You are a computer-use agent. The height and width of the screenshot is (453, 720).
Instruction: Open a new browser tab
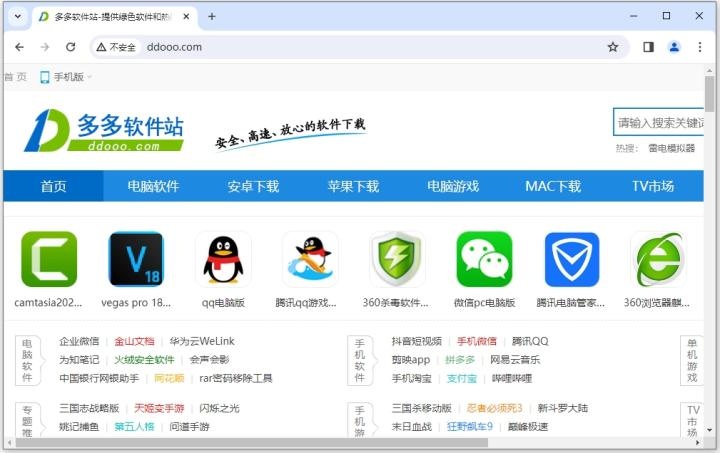(212, 17)
